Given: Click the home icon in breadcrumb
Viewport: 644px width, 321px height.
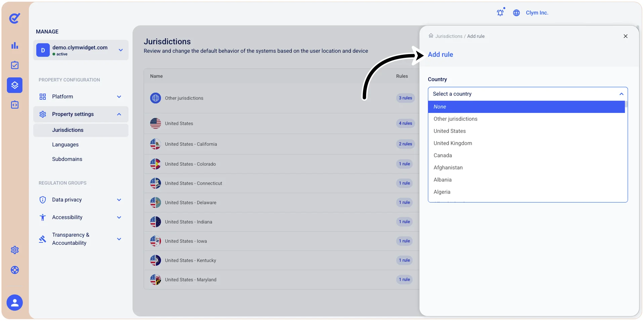Looking at the screenshot, I should pos(431,36).
